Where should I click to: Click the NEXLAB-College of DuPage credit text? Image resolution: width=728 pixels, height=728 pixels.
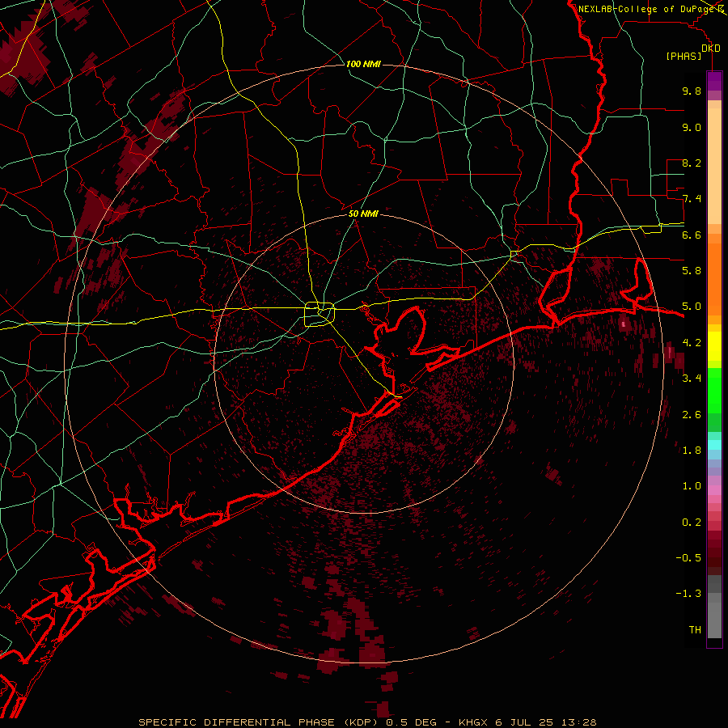[646, 9]
